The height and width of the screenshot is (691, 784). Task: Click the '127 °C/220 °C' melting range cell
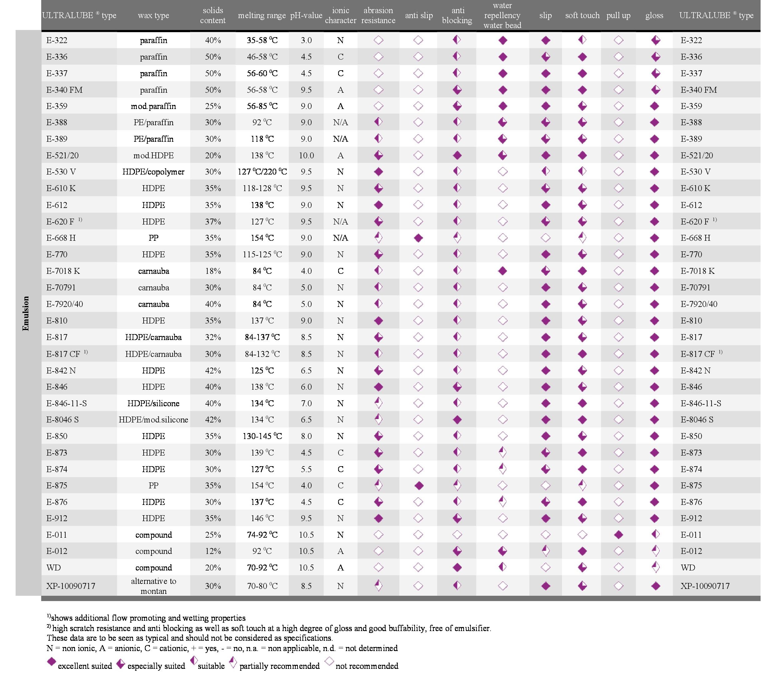[262, 171]
